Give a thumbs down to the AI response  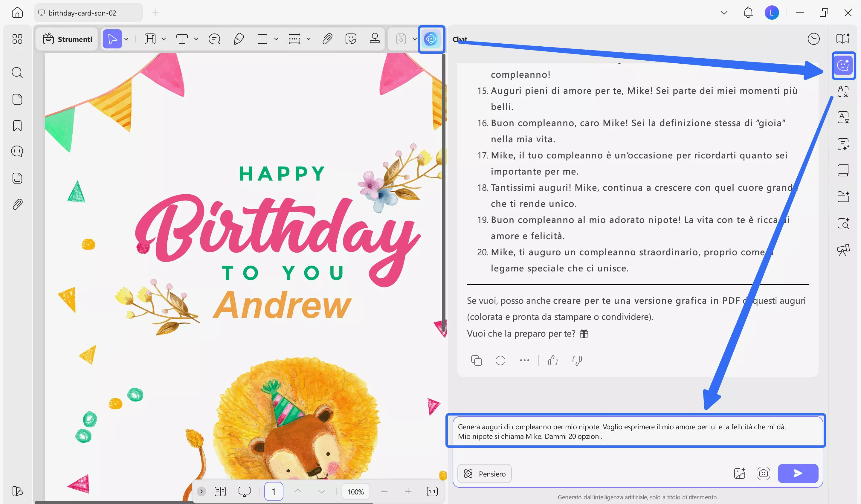pos(577,361)
